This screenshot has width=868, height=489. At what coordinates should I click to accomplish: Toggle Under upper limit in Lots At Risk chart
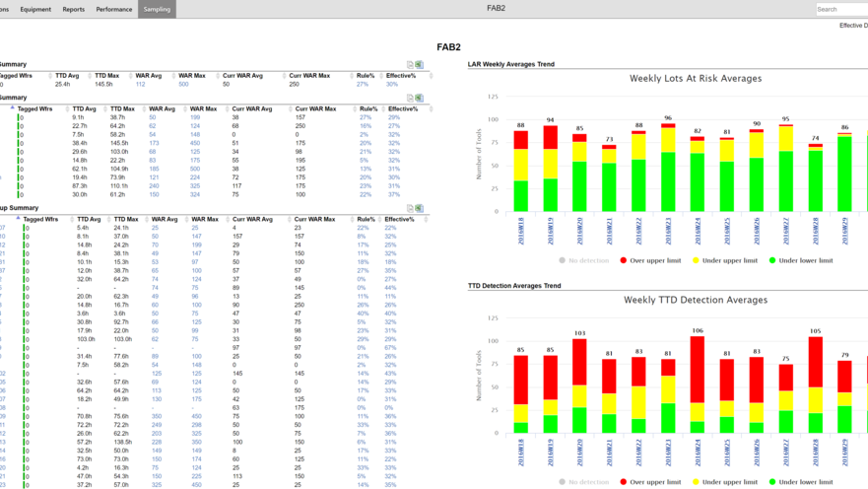pyautogui.click(x=724, y=260)
